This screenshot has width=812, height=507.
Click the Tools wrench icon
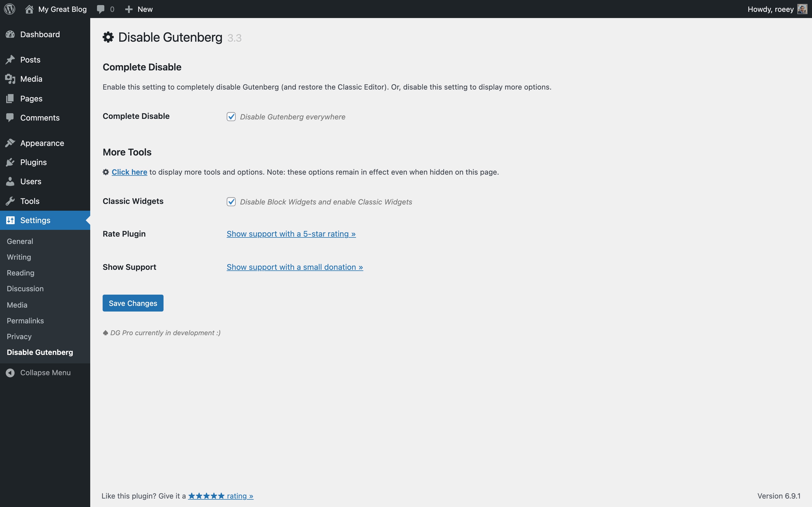(x=10, y=201)
